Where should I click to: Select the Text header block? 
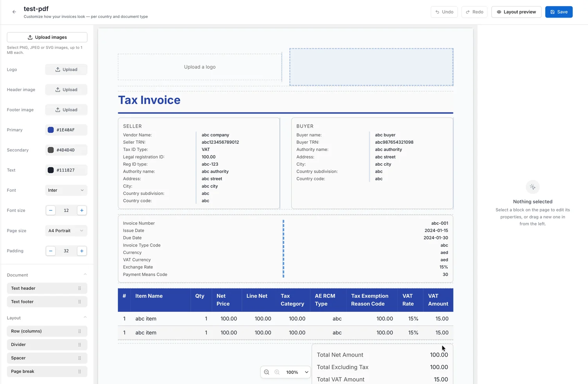point(47,288)
